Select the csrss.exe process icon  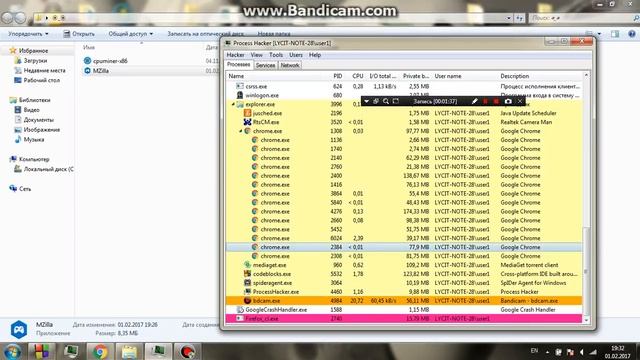point(240,86)
